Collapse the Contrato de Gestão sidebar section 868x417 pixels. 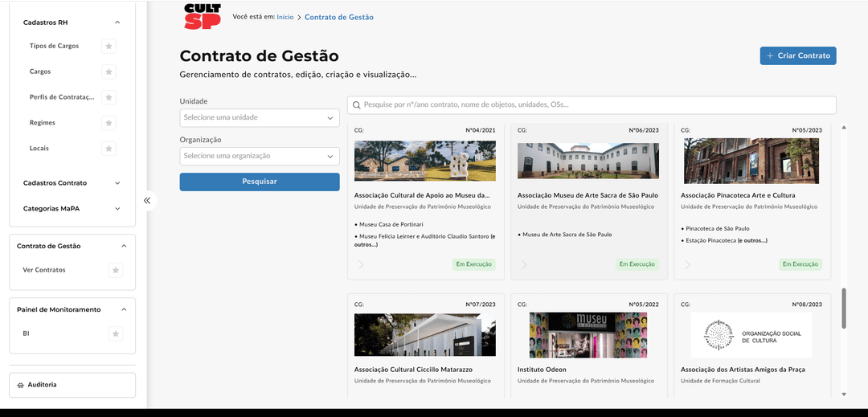(124, 246)
